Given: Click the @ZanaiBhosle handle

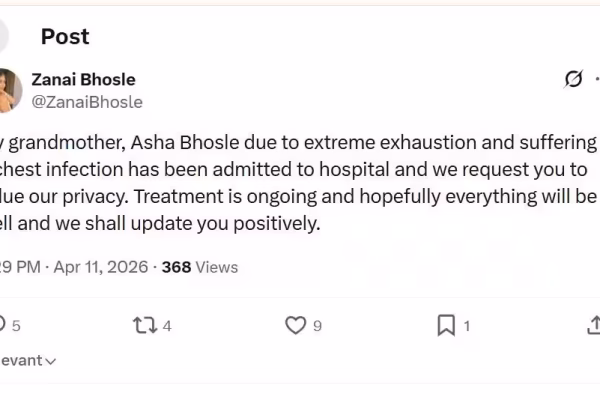Looking at the screenshot, I should 88,102.
